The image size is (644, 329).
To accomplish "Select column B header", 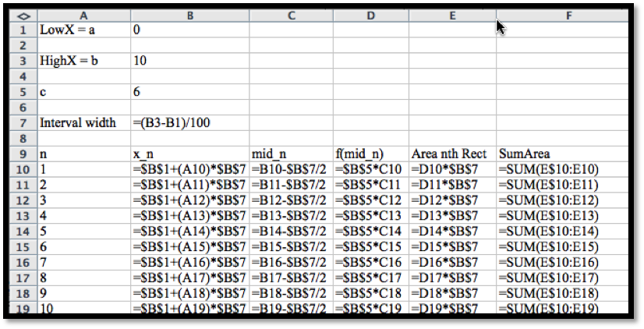I will [x=189, y=15].
